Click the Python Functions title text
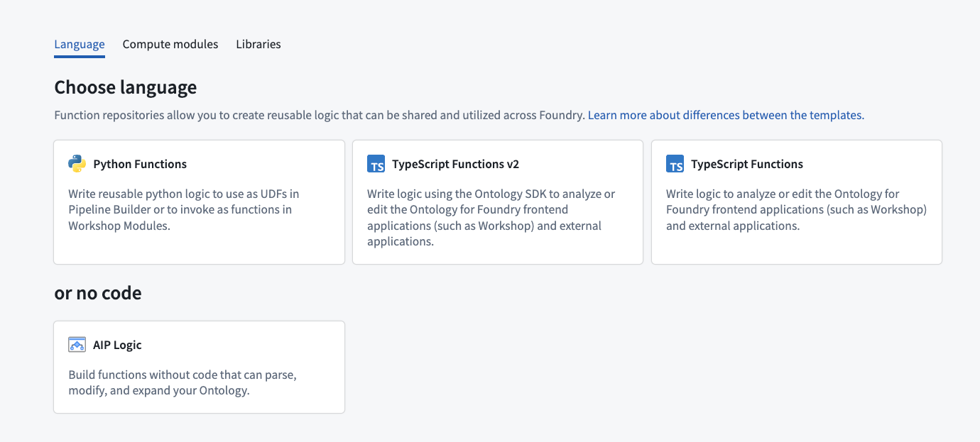This screenshot has width=980, height=442. pos(139,164)
